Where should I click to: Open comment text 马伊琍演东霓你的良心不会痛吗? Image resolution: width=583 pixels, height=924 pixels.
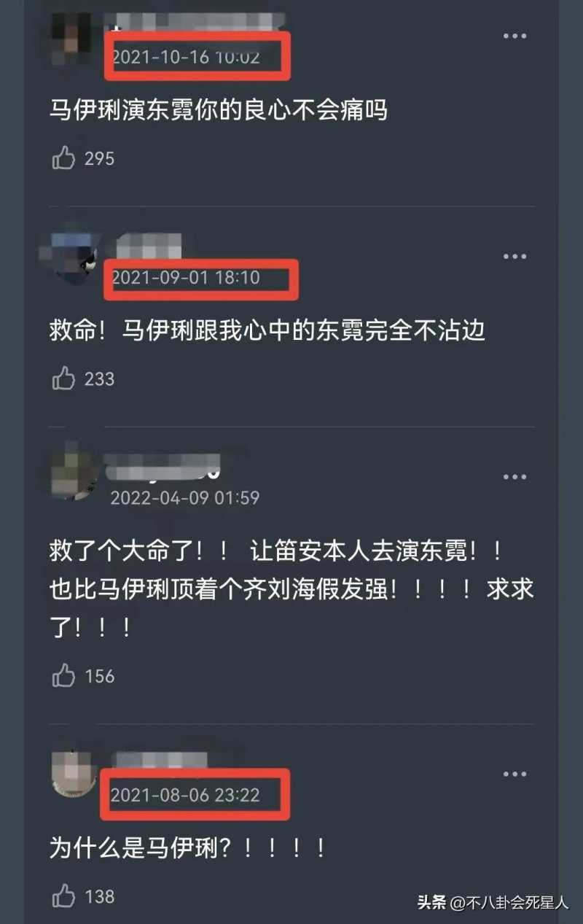(218, 111)
